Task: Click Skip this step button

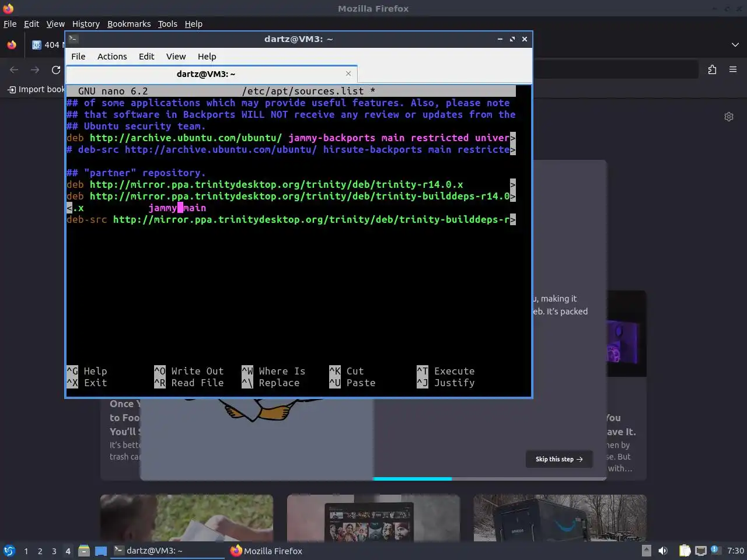Action: [559, 459]
